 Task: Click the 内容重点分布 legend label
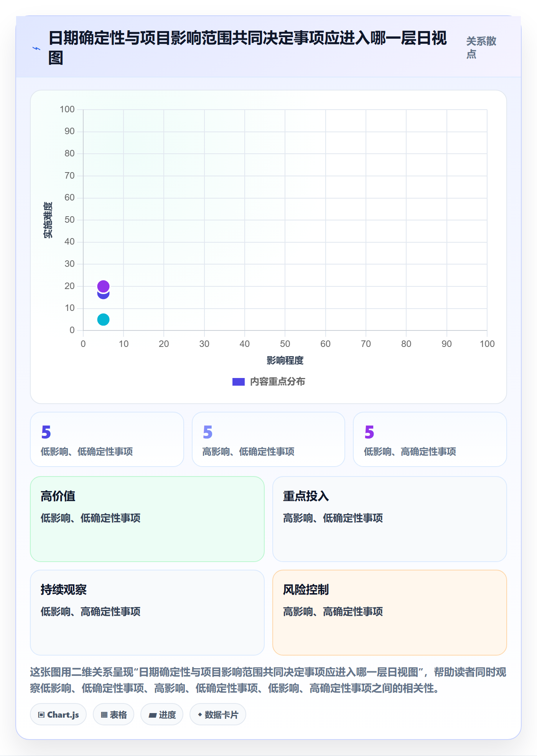point(277,382)
